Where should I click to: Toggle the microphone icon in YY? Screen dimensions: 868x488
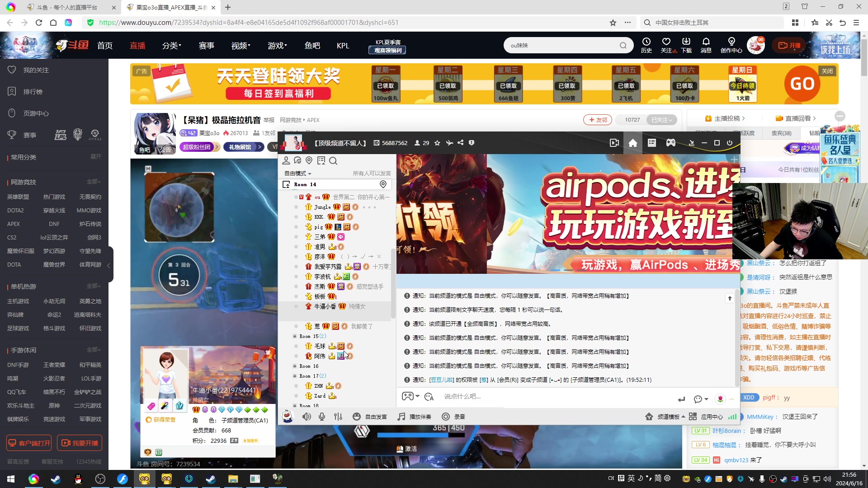pos(322,417)
